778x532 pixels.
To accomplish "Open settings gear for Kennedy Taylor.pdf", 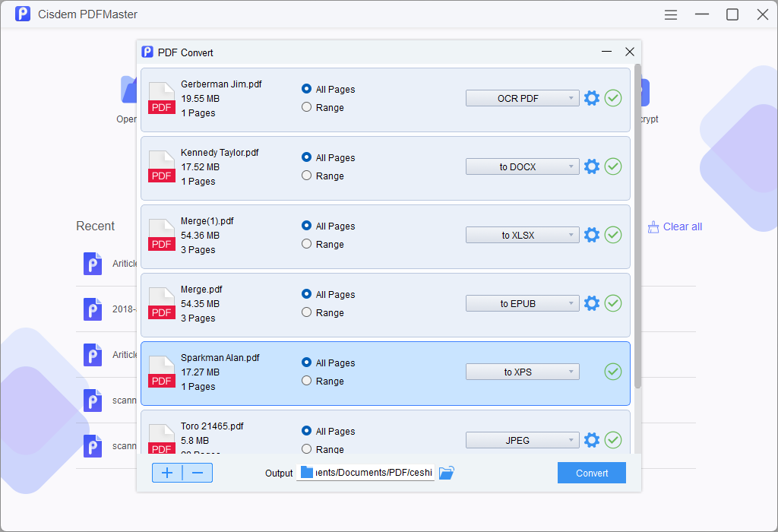I will click(x=592, y=166).
